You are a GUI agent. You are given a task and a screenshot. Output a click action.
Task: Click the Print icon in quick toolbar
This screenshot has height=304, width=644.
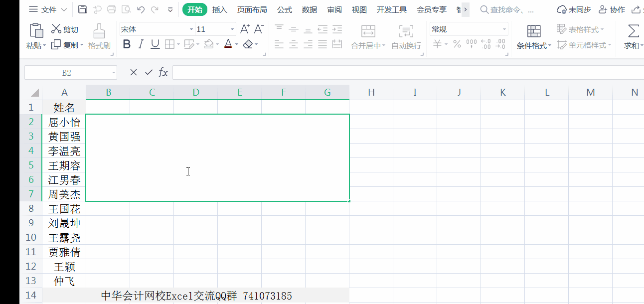click(112, 9)
